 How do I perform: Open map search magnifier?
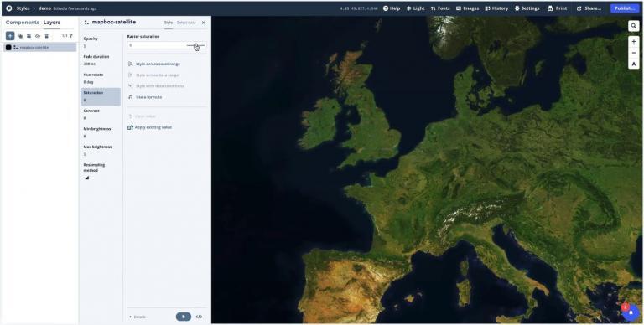(x=634, y=26)
